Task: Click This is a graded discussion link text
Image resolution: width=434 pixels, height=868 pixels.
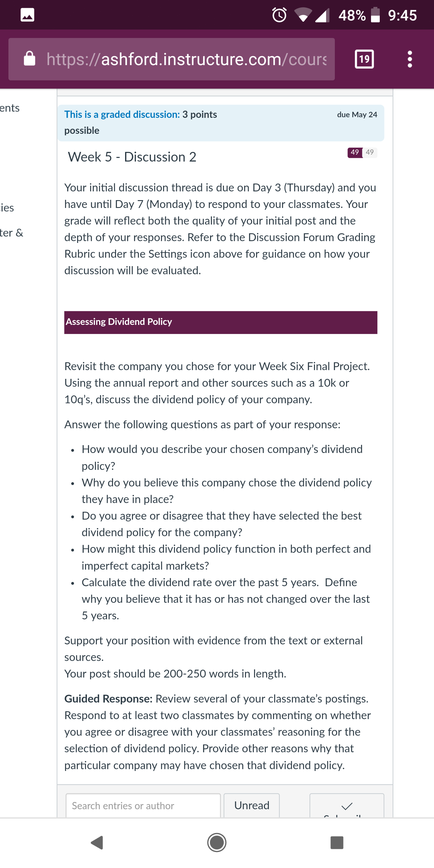Action: (122, 115)
